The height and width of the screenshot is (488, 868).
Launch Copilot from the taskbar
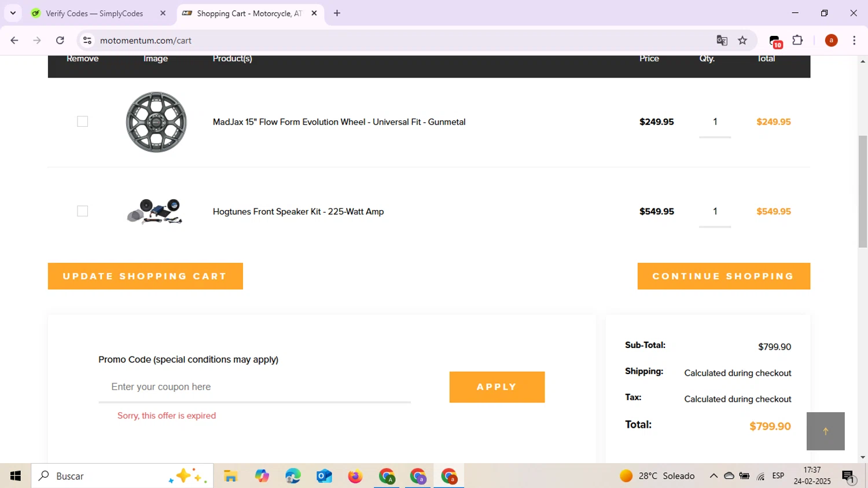[x=262, y=476]
